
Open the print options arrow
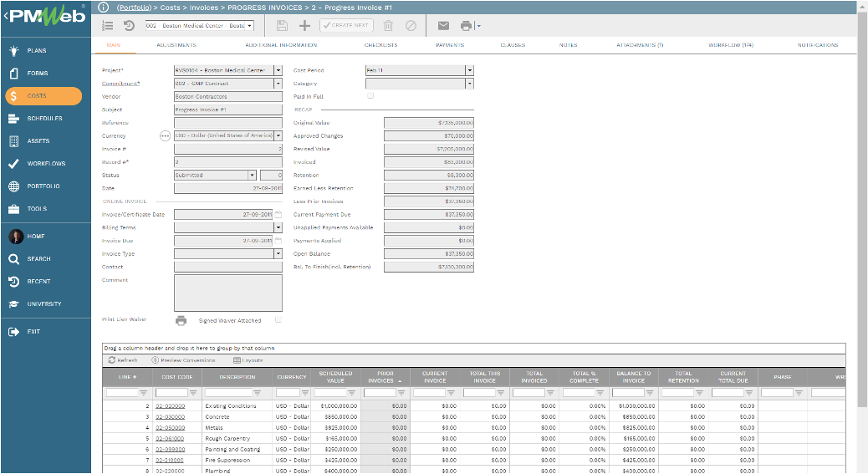[479, 26]
